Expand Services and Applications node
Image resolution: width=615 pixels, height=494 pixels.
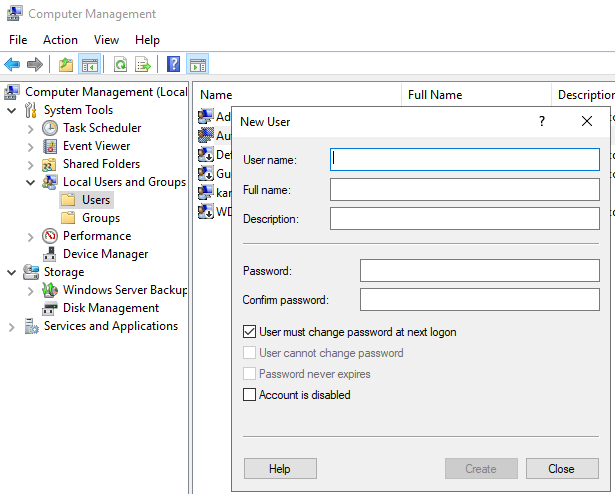click(12, 326)
